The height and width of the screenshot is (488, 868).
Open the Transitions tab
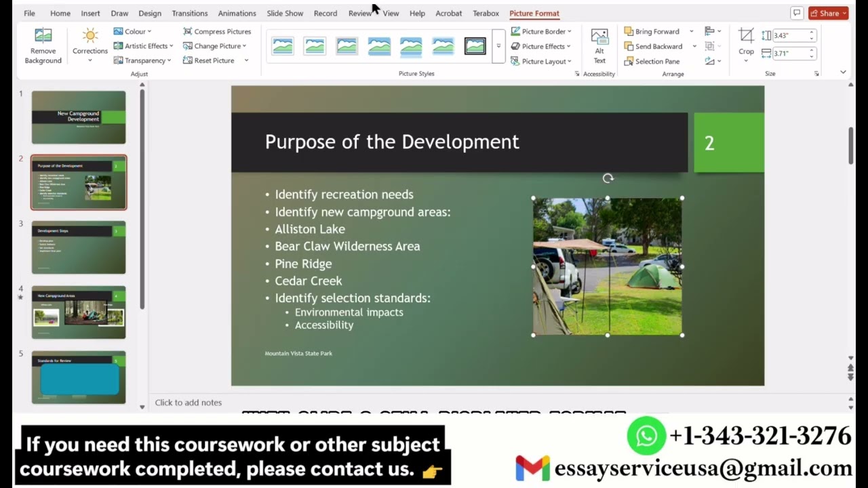point(190,13)
